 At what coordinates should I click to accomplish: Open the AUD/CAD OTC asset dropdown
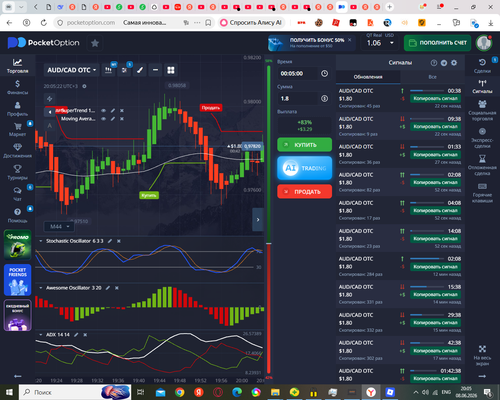[71, 70]
